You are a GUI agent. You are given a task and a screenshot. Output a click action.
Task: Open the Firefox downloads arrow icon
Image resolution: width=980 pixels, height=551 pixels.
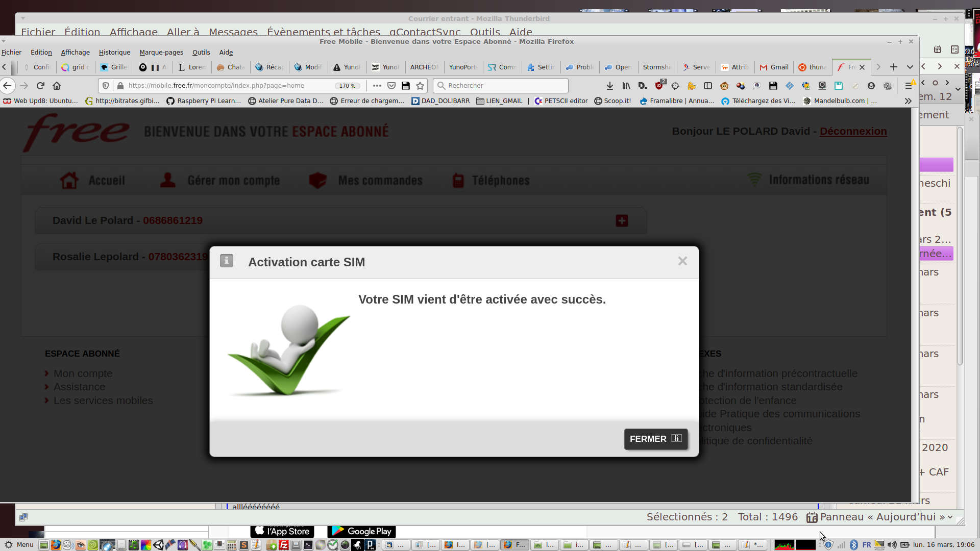coord(609,86)
